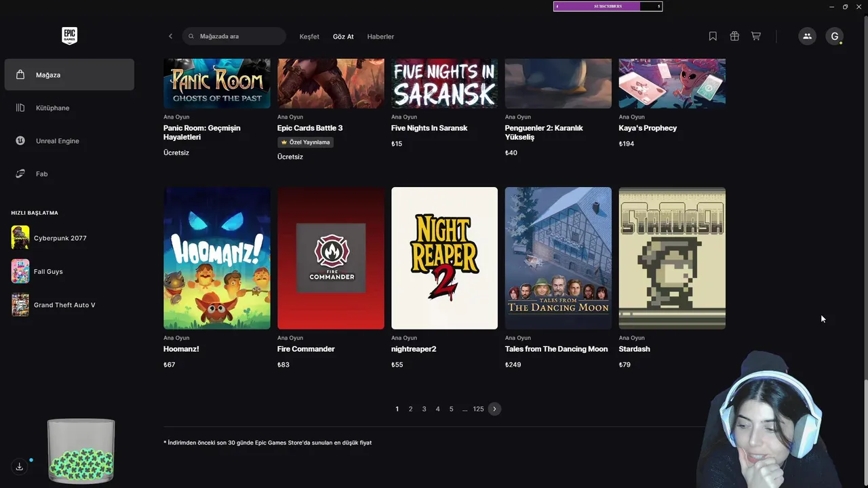Go to page 4
Viewport: 868px width, 488px height.
[437, 409]
